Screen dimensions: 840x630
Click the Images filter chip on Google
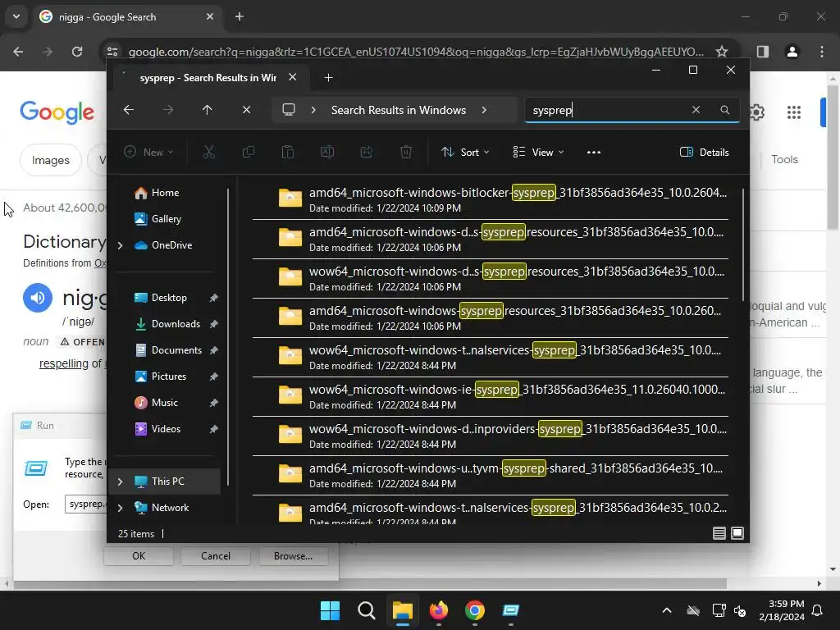(50, 160)
